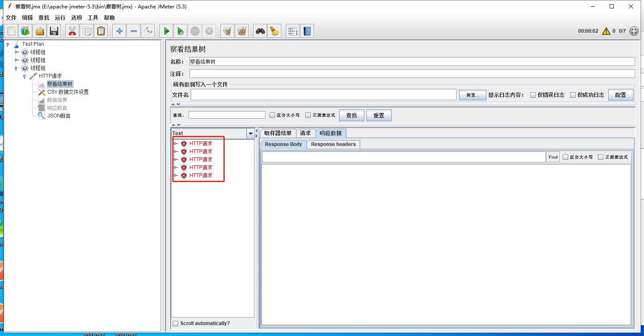Expand all nodes with plus icon

[x=119, y=31]
